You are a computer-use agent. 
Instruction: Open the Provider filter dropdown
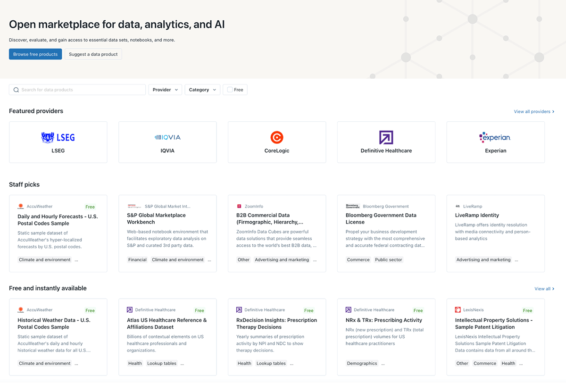click(165, 90)
